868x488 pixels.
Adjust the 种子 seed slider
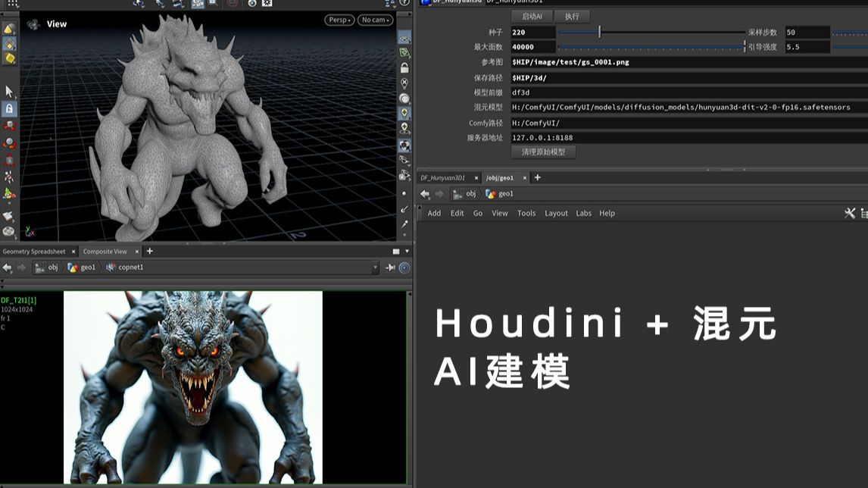tap(600, 32)
